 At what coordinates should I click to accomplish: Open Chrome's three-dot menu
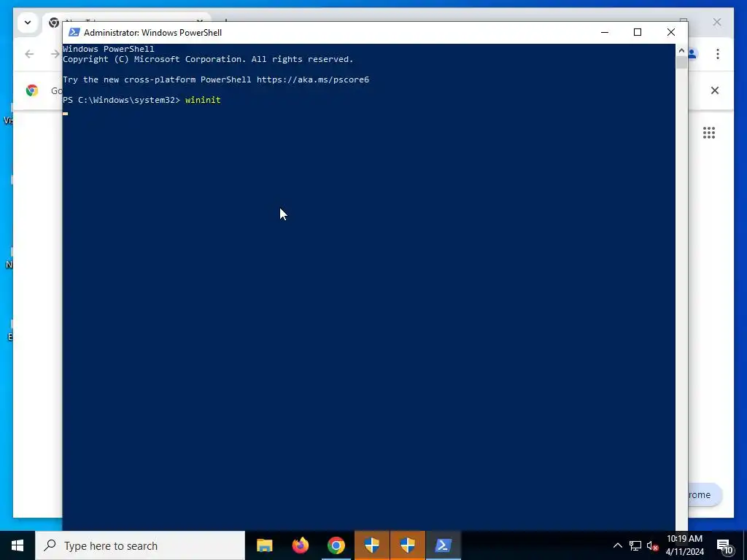click(718, 54)
